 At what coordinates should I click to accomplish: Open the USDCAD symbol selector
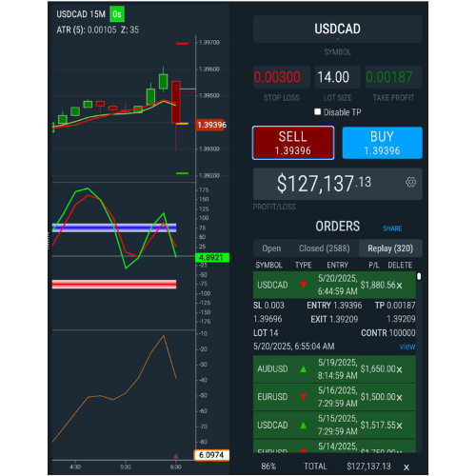tap(338, 30)
